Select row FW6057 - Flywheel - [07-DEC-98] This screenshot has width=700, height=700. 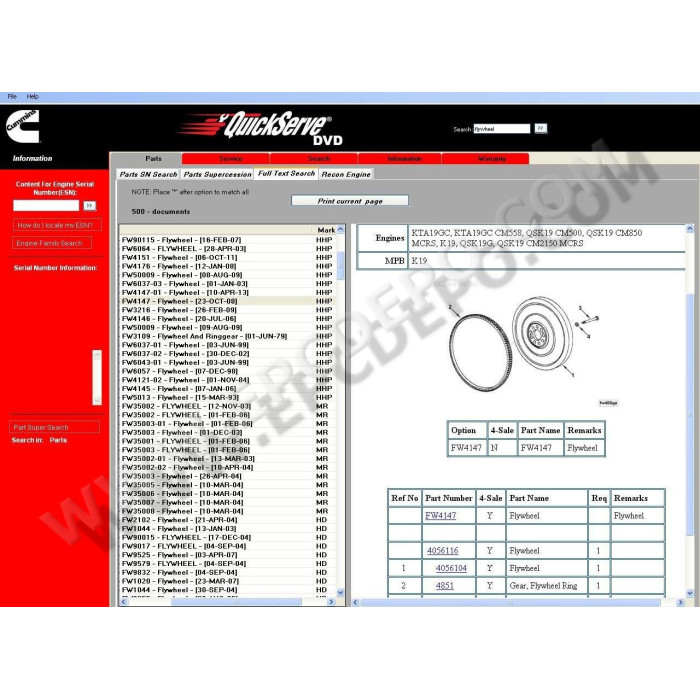click(228, 371)
